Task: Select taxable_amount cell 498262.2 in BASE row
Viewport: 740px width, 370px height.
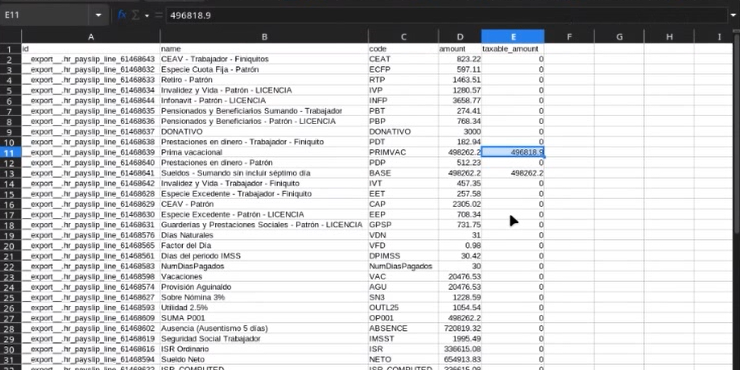Action: pos(513,173)
